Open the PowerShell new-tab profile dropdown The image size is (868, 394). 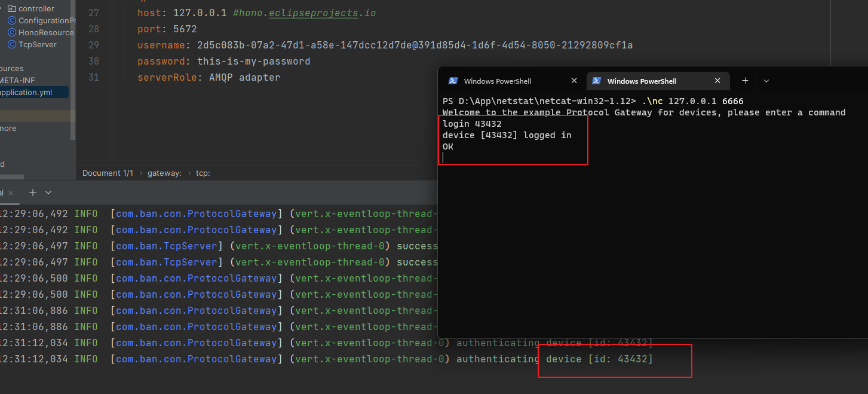766,81
